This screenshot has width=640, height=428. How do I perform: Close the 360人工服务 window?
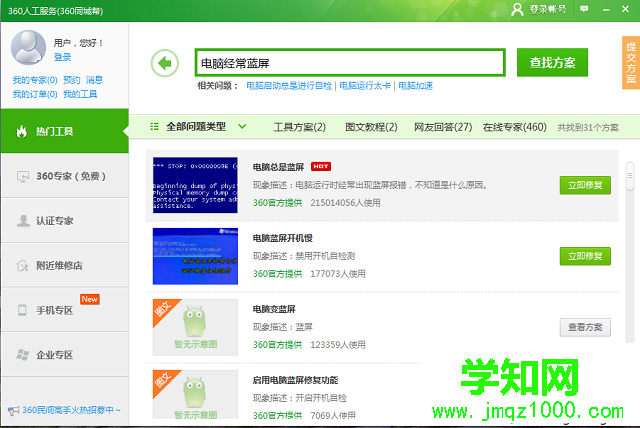tap(625, 9)
